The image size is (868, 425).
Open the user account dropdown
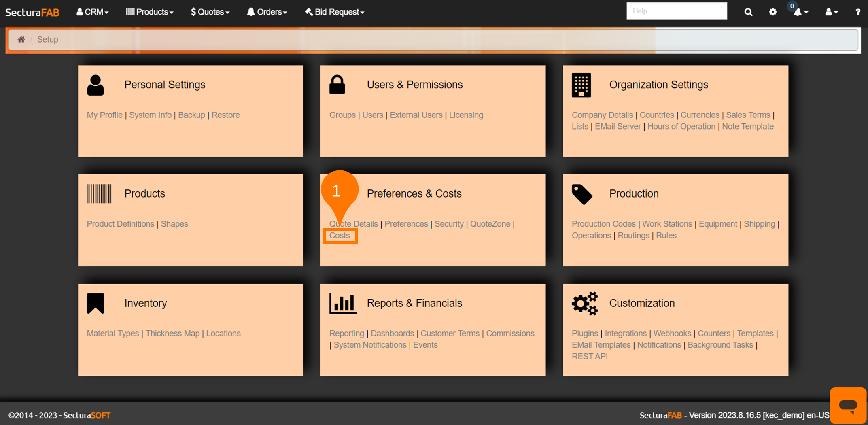832,12
